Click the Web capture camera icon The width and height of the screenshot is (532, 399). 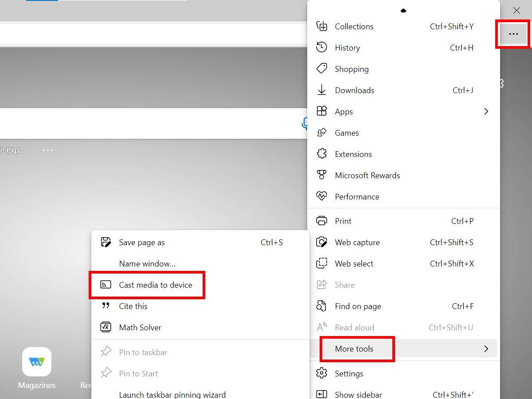[x=321, y=242]
